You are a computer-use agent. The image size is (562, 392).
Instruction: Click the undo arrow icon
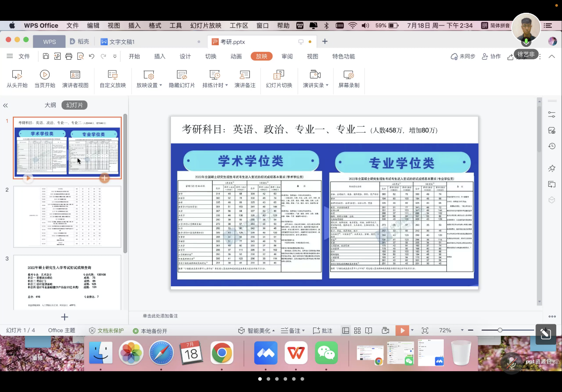[92, 56]
